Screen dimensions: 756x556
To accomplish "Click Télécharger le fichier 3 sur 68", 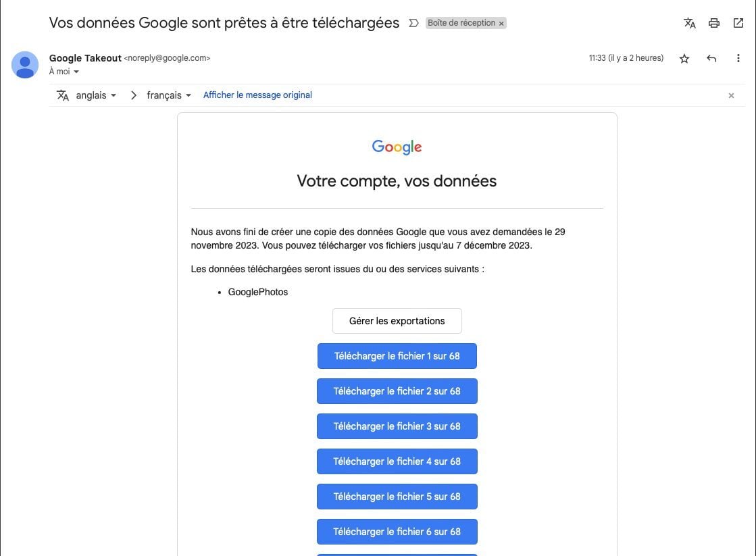I will [x=397, y=426].
